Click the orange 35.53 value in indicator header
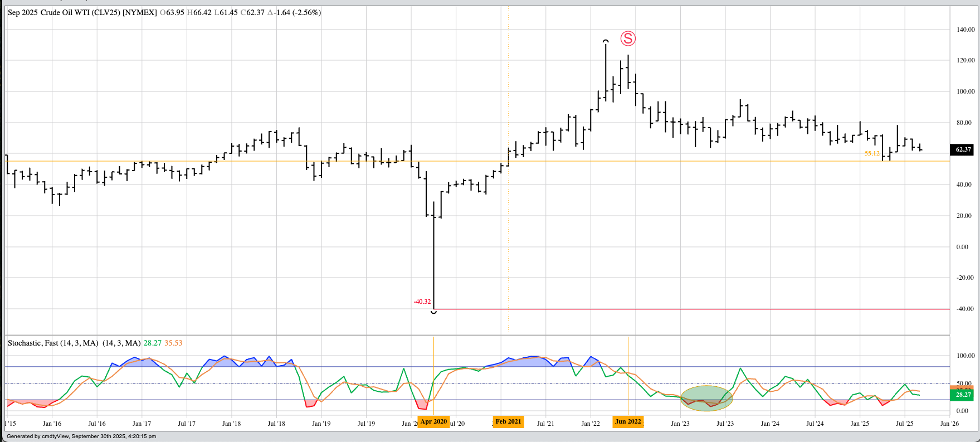The height and width of the screenshot is (442, 980). click(x=173, y=343)
